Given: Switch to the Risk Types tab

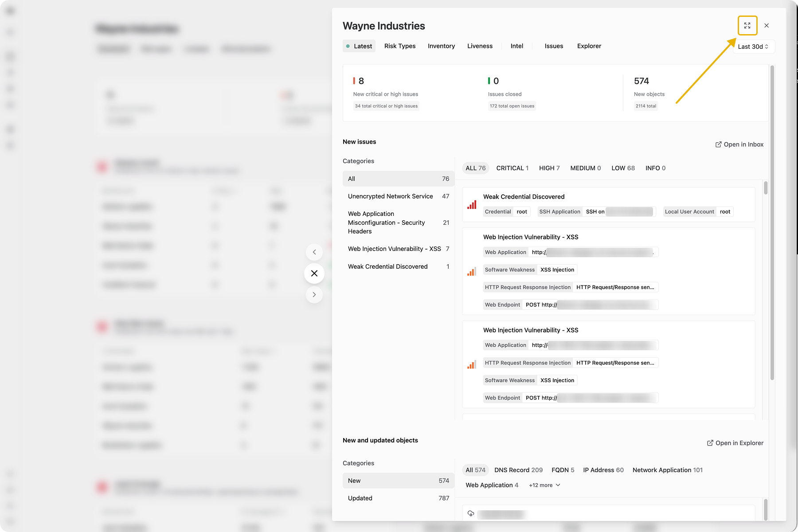Looking at the screenshot, I should (x=400, y=46).
